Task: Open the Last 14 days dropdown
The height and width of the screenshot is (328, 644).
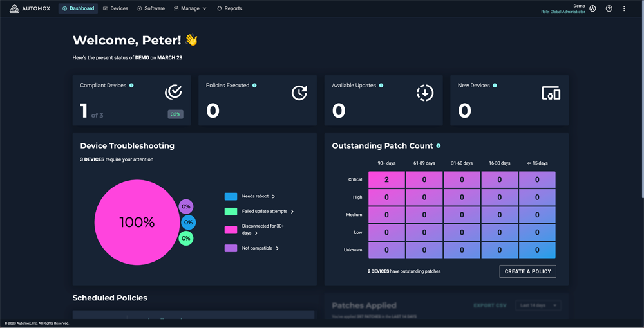Action: coord(538,305)
